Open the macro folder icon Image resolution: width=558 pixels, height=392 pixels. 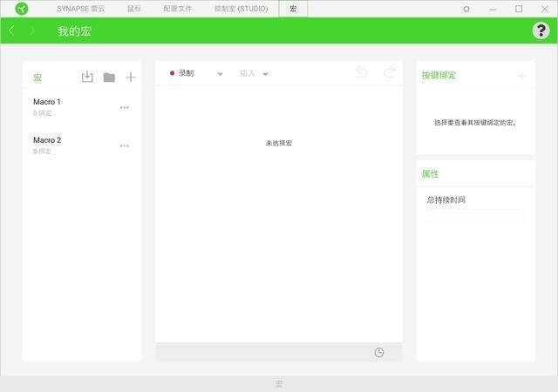pos(109,78)
